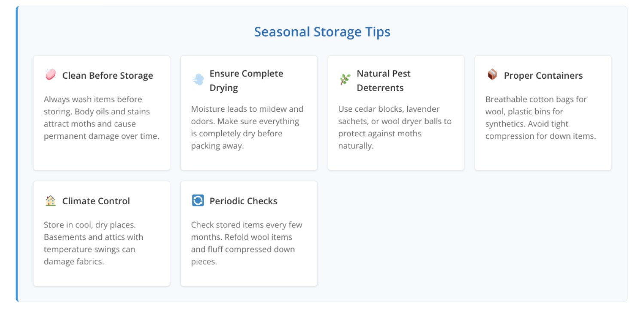Click the Periodic Checks card title
The image size is (644, 310).
(243, 201)
